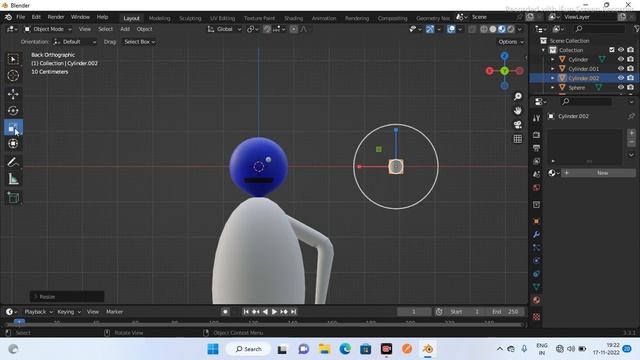Open the Add menu in viewport header
The image size is (640, 360).
click(x=125, y=29)
